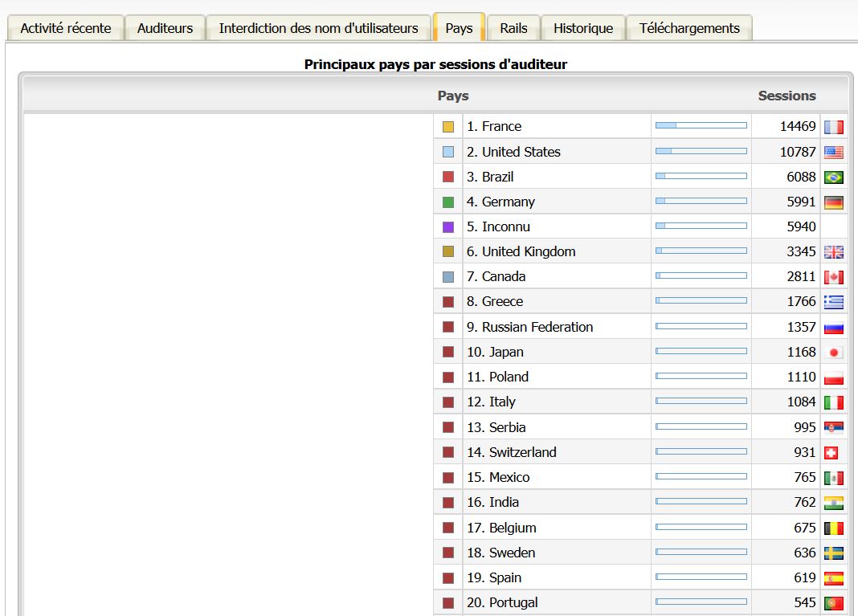The height and width of the screenshot is (616, 858).
Task: Click the green Germany color swatch
Action: pyautogui.click(x=448, y=202)
